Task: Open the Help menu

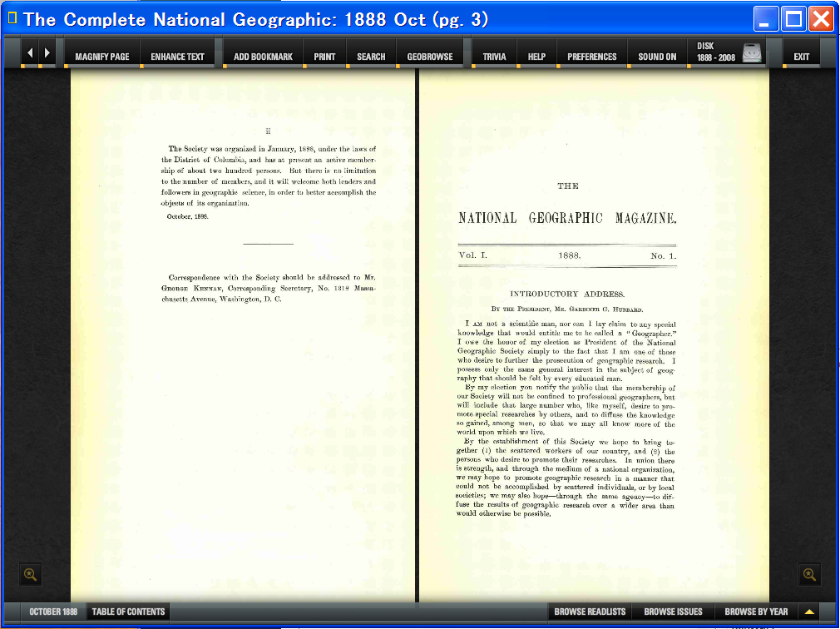Action: click(536, 57)
